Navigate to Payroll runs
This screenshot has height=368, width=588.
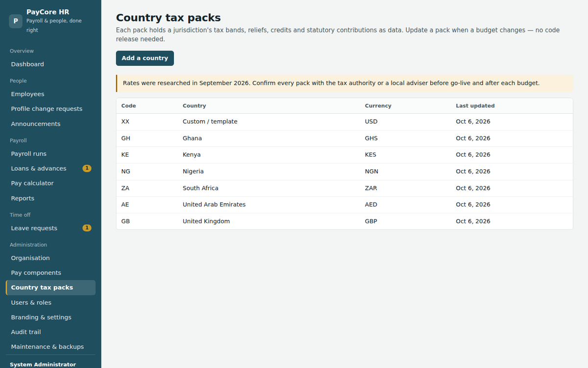click(x=50, y=154)
